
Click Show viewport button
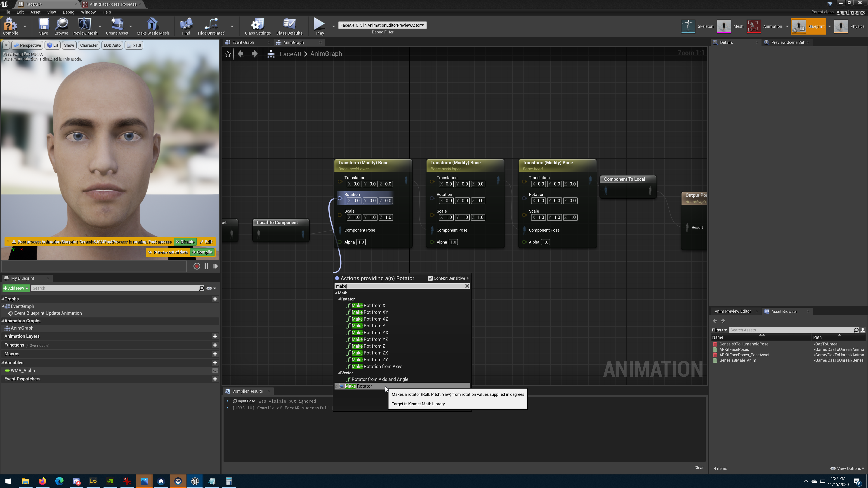69,45
